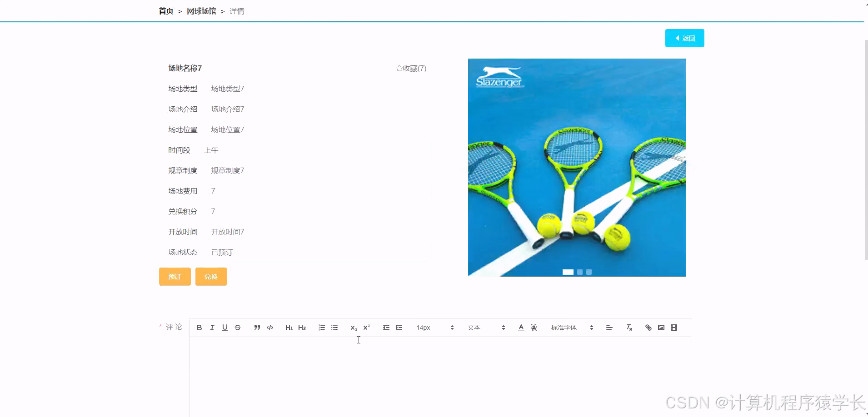Click the page vertical scrollbar

866,150
